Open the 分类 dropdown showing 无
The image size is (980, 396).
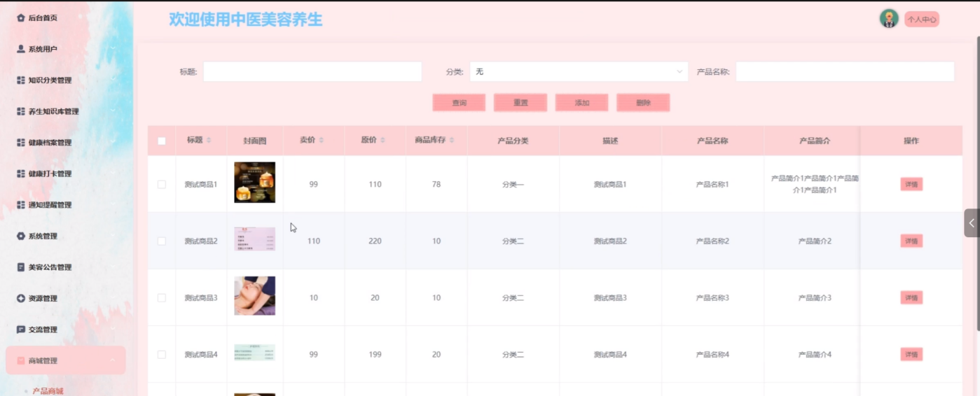click(x=579, y=71)
